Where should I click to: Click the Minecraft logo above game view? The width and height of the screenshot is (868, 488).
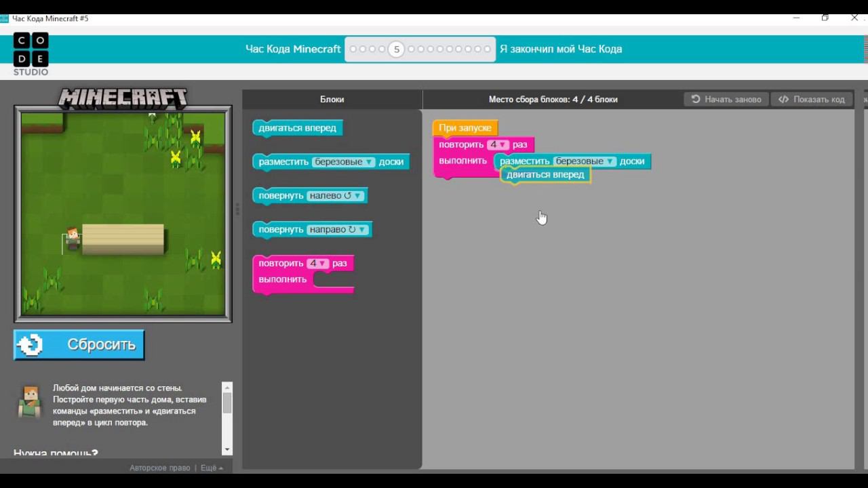pyautogui.click(x=123, y=99)
